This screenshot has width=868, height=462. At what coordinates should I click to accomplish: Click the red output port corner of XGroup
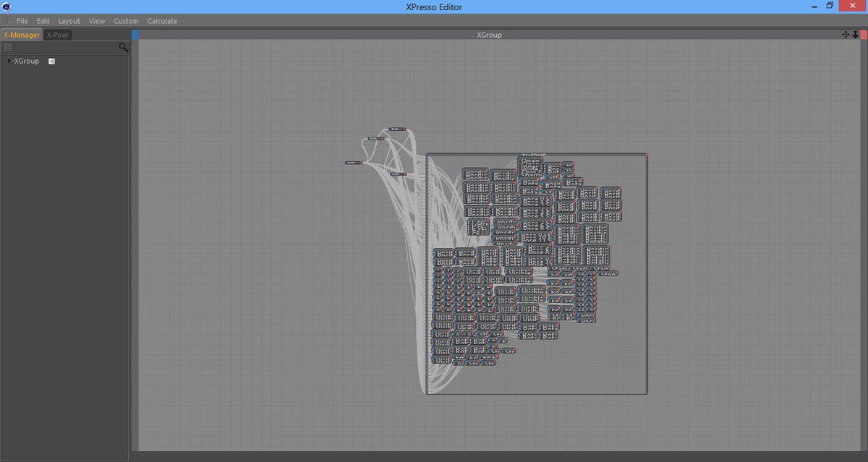pyautogui.click(x=864, y=35)
